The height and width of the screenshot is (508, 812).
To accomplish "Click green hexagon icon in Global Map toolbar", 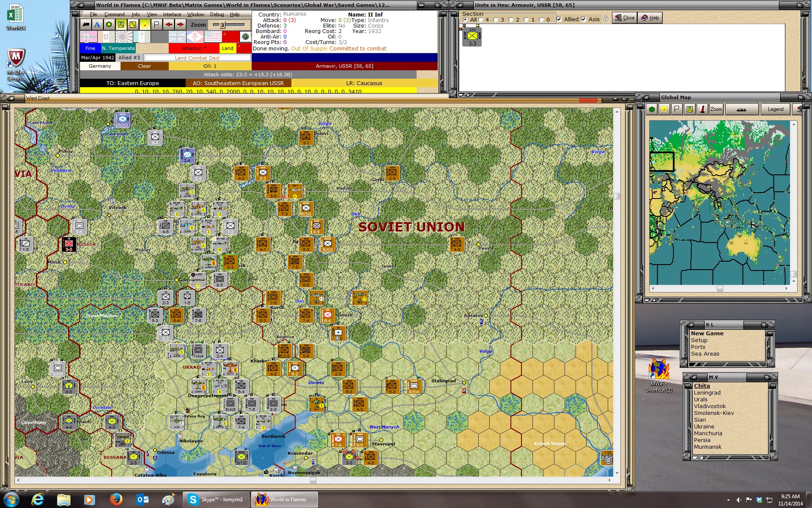I will click(652, 109).
